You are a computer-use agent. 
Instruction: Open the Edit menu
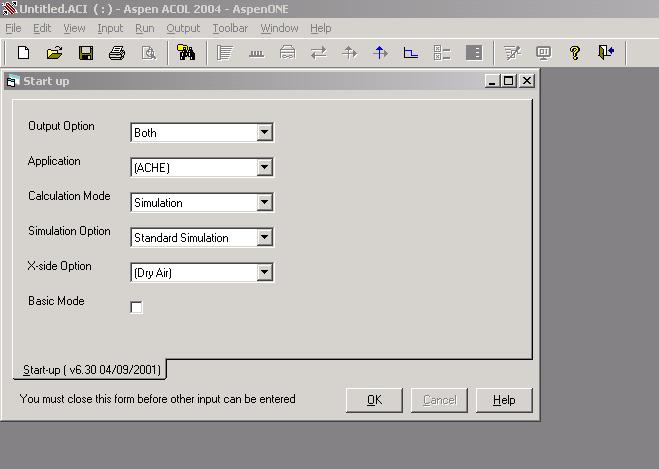pyautogui.click(x=42, y=28)
